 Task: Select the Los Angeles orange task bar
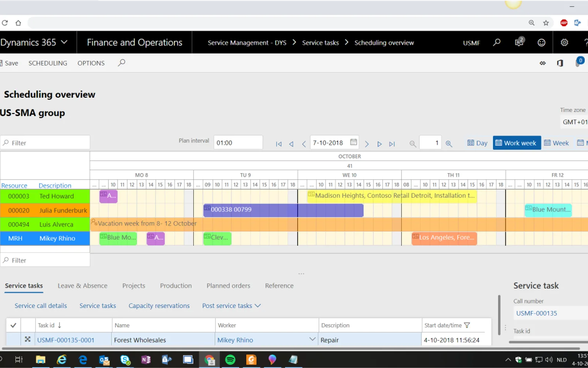(444, 238)
